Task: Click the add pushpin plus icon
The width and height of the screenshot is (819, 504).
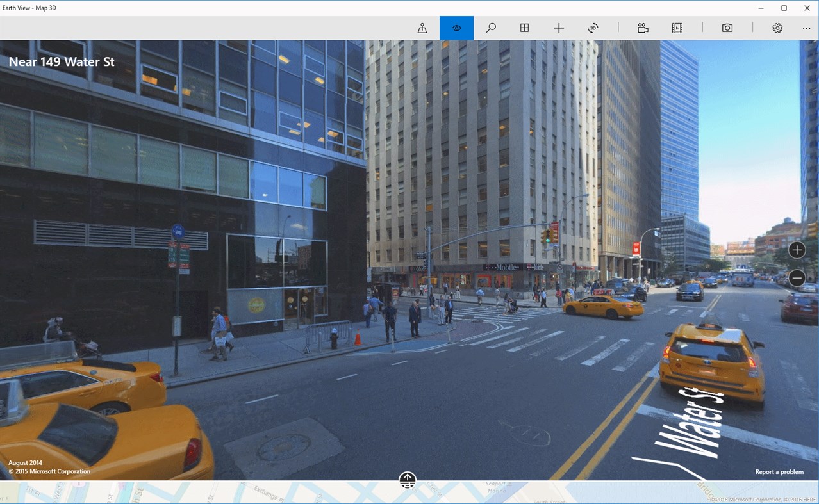Action: (x=558, y=28)
